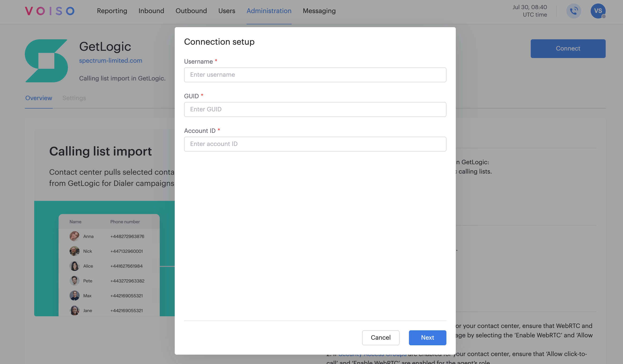
Task: Click the 'Phone number' column header
Action: (x=125, y=222)
